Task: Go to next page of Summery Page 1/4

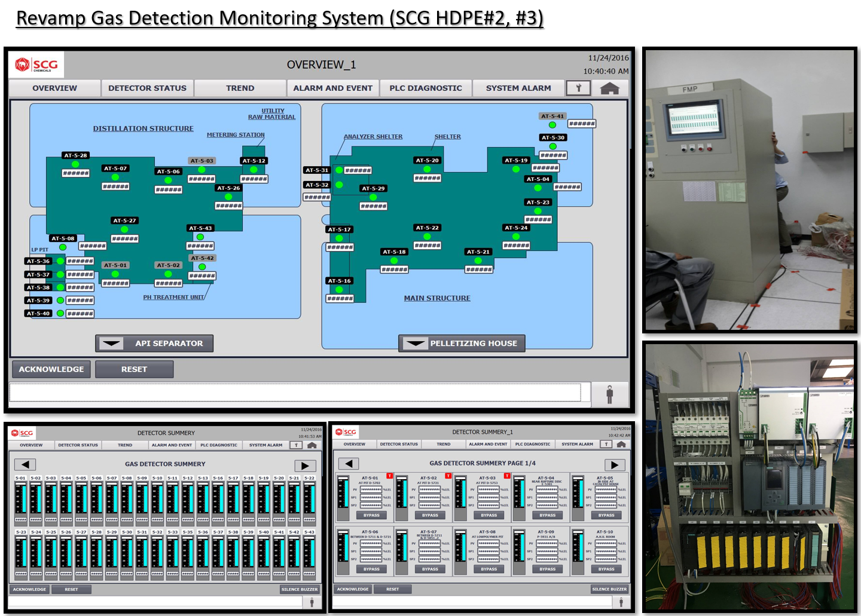Action: (614, 464)
